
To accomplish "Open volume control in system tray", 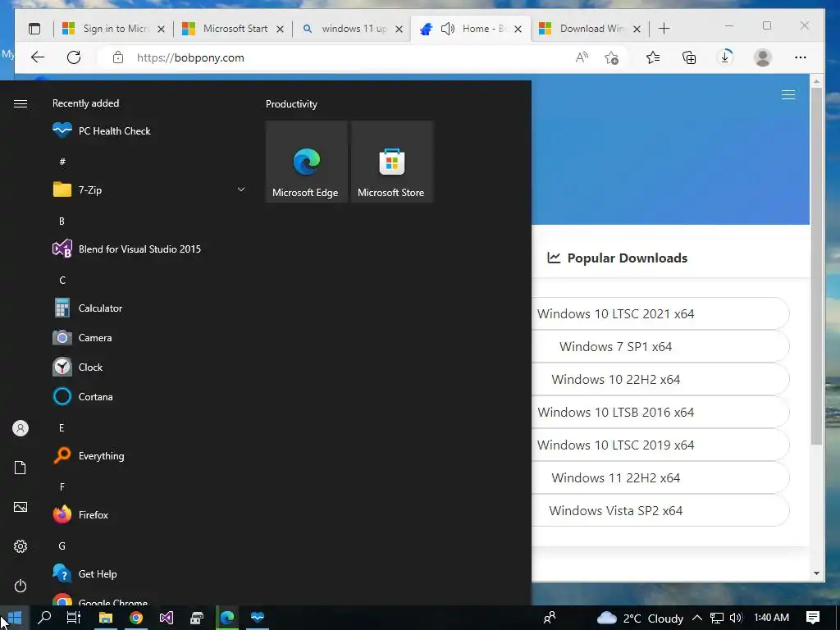I will tap(736, 618).
